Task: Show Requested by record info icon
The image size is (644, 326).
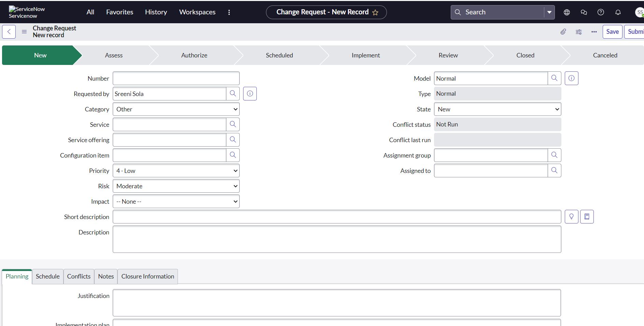Action: click(250, 94)
